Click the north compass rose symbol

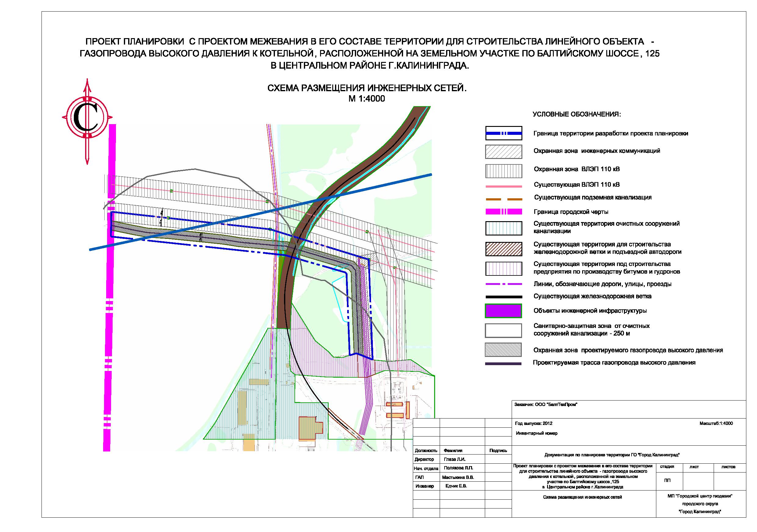pyautogui.click(x=87, y=118)
